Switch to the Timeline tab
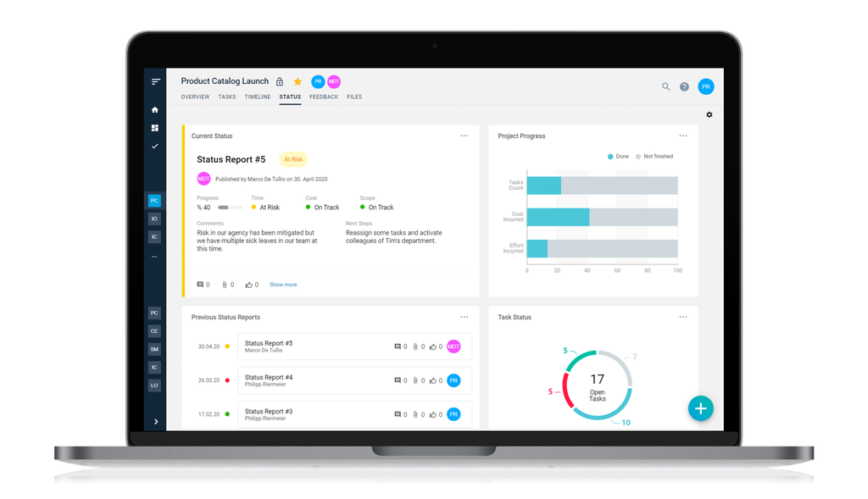The image size is (868, 499). pos(258,97)
